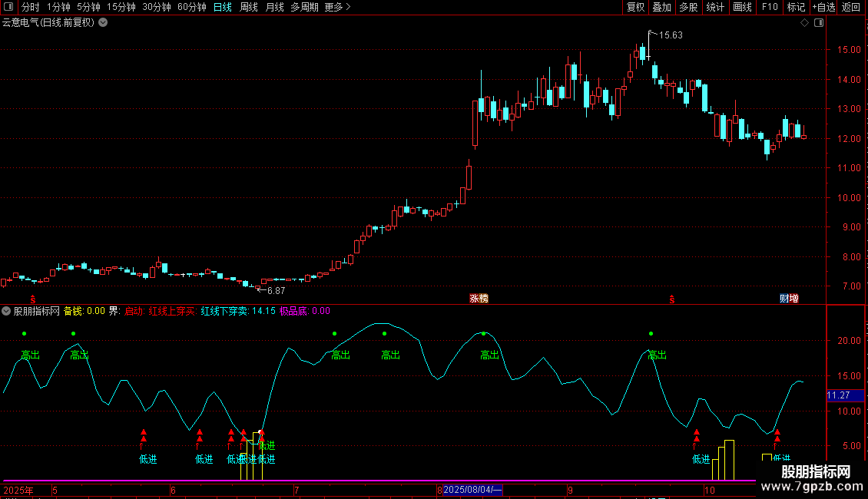
Task: Switch to the 周线 weekly chart
Action: tap(249, 7)
